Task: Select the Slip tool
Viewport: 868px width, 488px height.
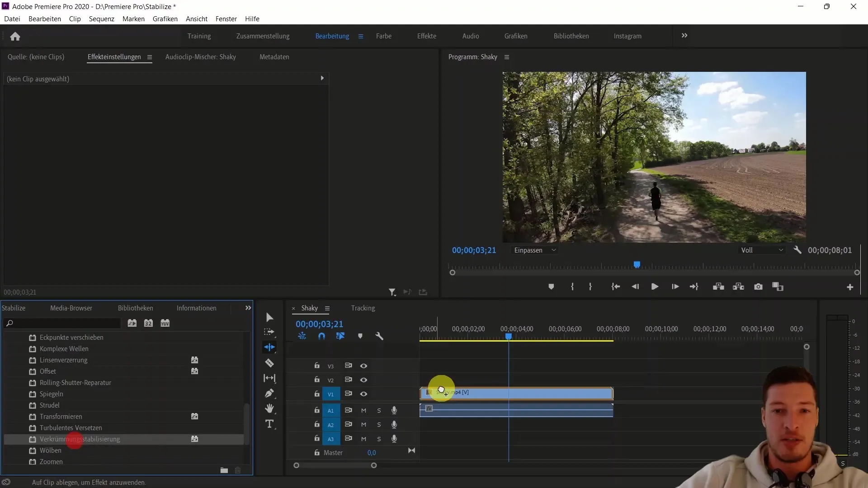Action: [x=269, y=378]
